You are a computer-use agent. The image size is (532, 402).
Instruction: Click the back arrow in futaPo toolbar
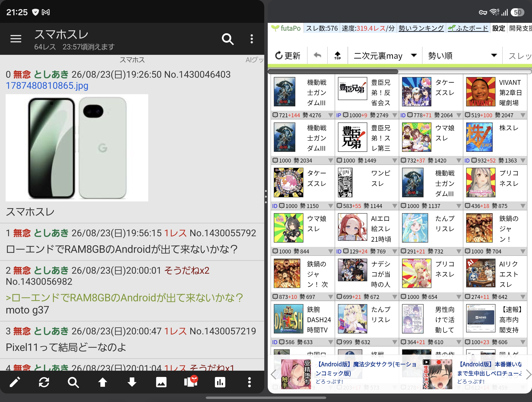tap(318, 55)
